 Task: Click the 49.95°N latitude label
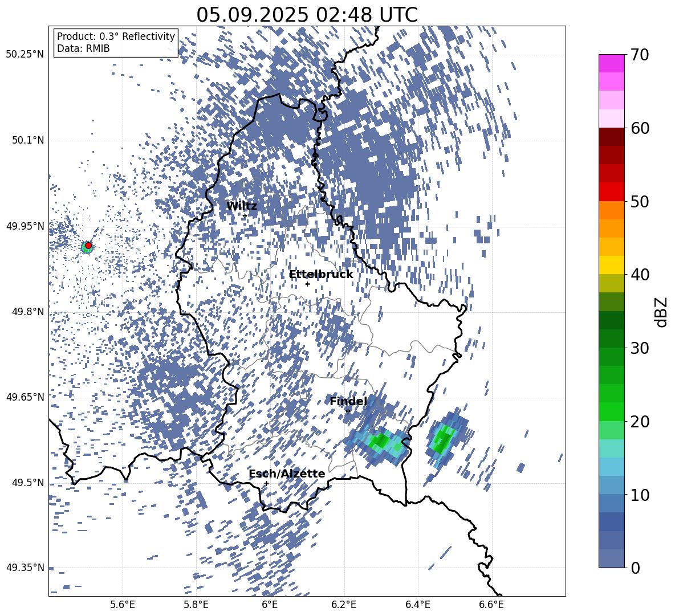25,226
